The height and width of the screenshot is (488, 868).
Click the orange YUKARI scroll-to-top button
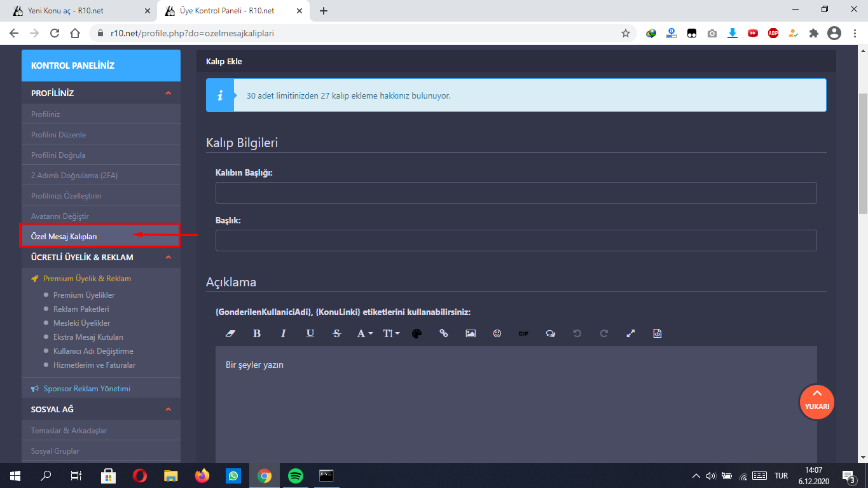(816, 402)
